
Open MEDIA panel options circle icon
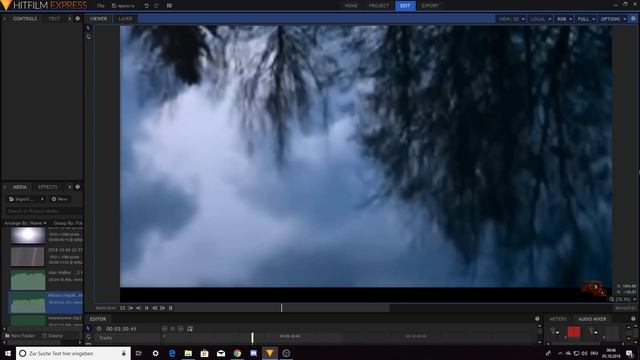point(78,187)
